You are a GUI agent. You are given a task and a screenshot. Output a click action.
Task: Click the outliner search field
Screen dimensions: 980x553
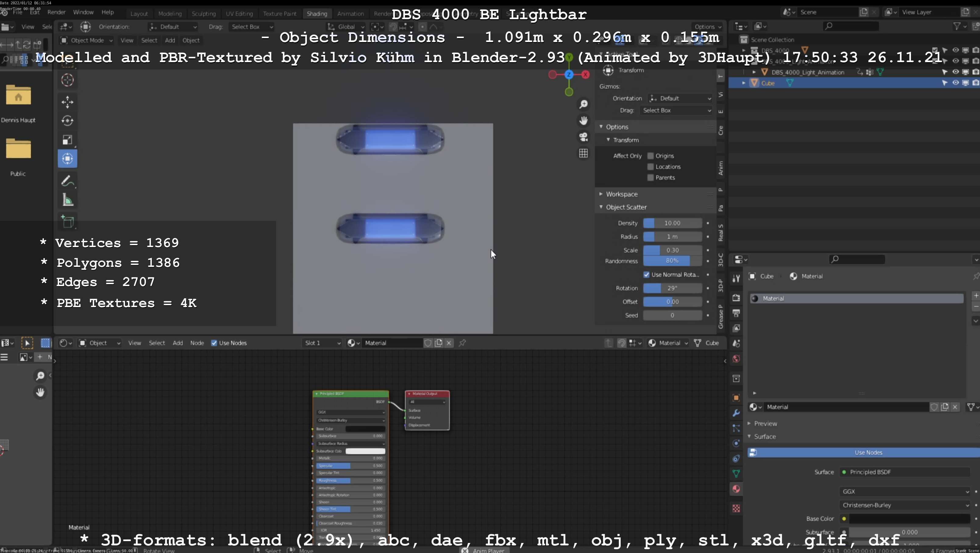click(851, 26)
